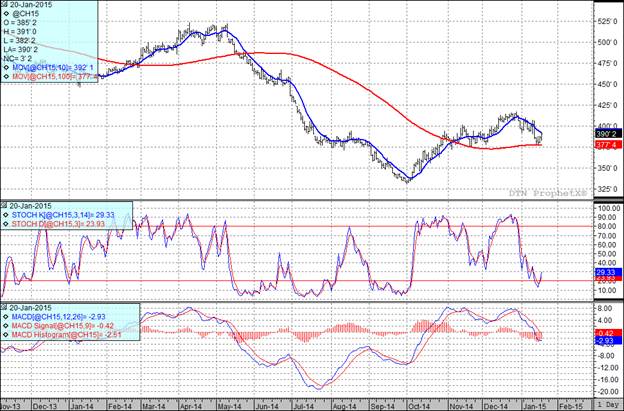Click the Dec-14 month on the time axis

point(494,407)
